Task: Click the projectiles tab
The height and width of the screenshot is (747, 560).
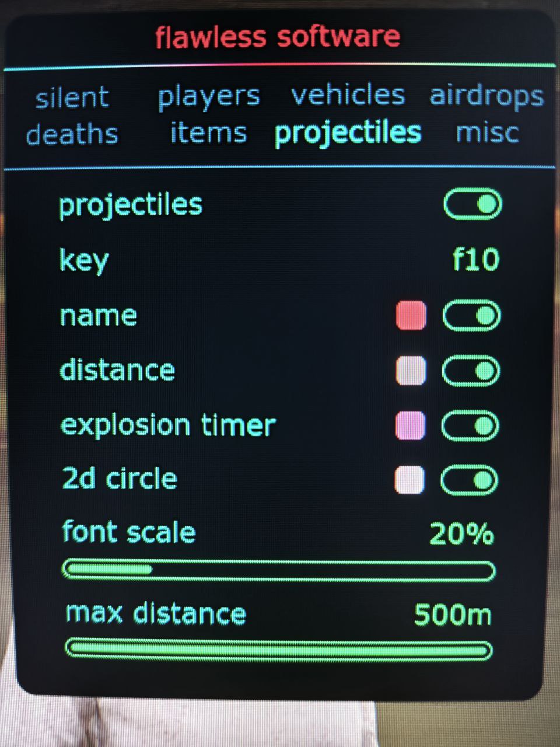Action: [x=348, y=133]
